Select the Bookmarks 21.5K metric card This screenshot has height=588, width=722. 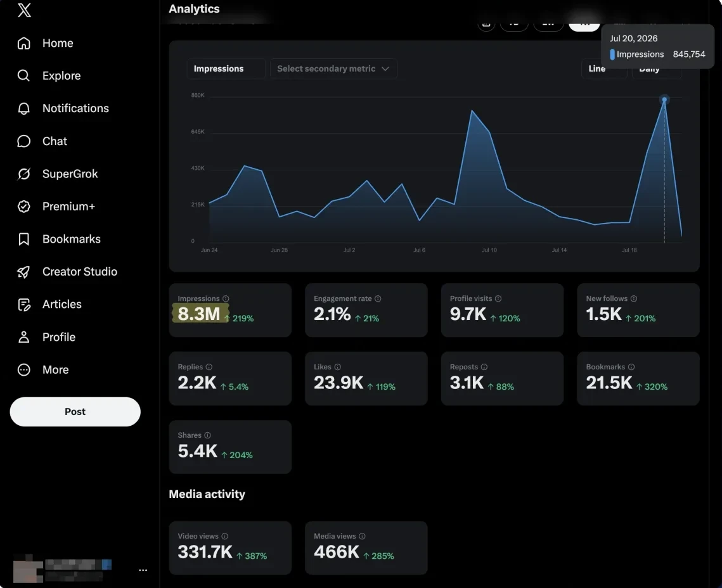coord(638,379)
